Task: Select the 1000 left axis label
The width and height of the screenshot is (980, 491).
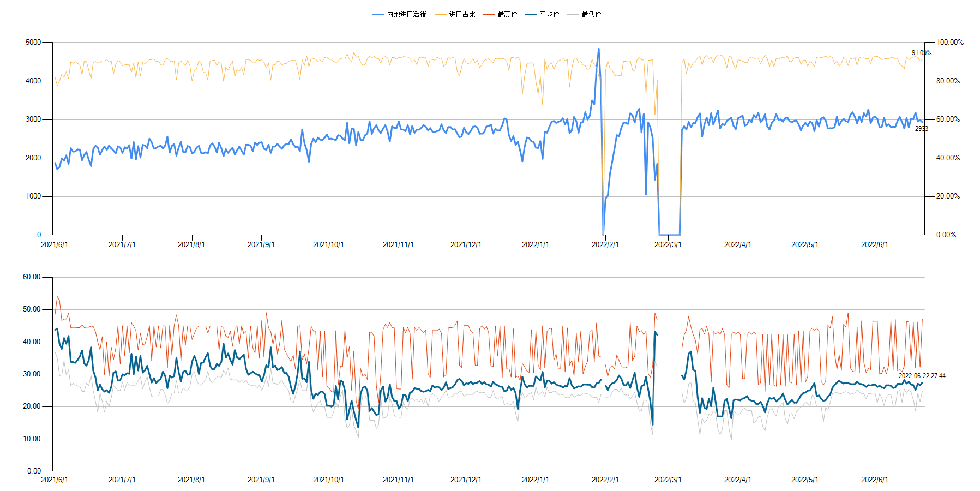Action: [x=33, y=196]
